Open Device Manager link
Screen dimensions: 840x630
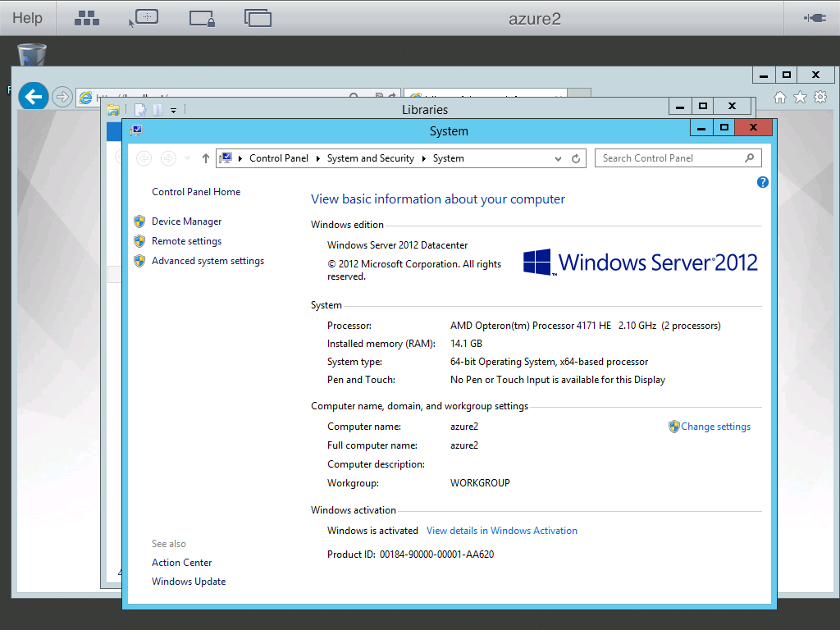[186, 221]
